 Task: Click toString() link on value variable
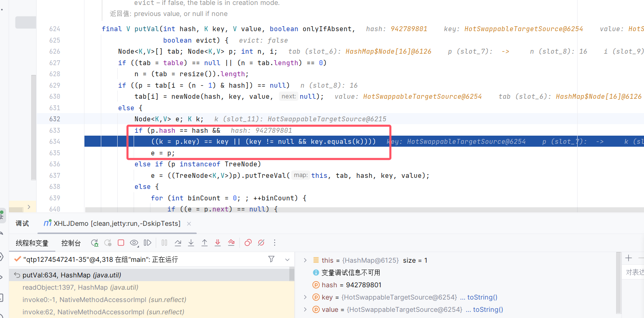(x=488, y=309)
